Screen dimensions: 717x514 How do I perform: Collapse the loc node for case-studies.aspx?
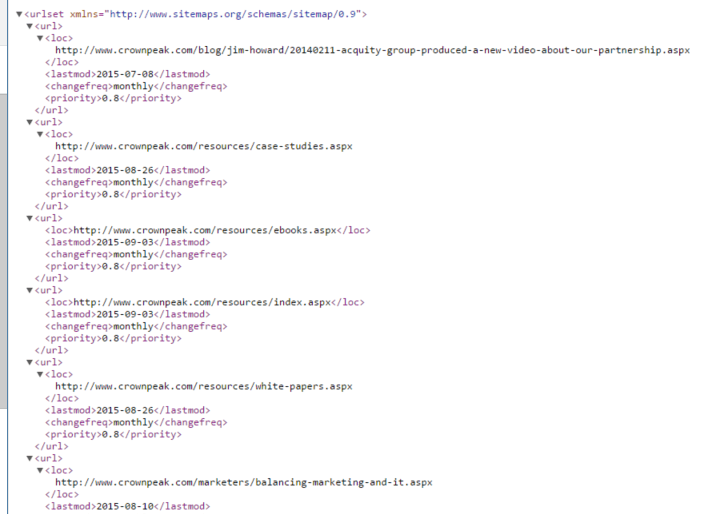[x=39, y=134]
